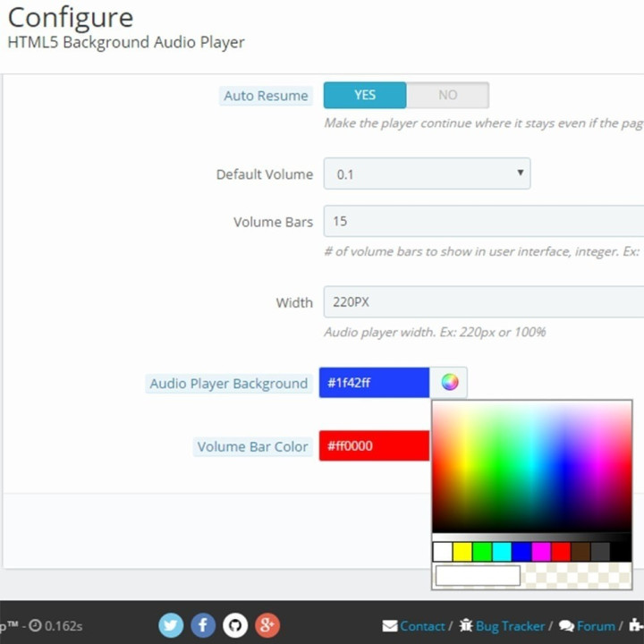Set Auto Resume to NO
Screen dimensions: 644x644
click(x=448, y=95)
